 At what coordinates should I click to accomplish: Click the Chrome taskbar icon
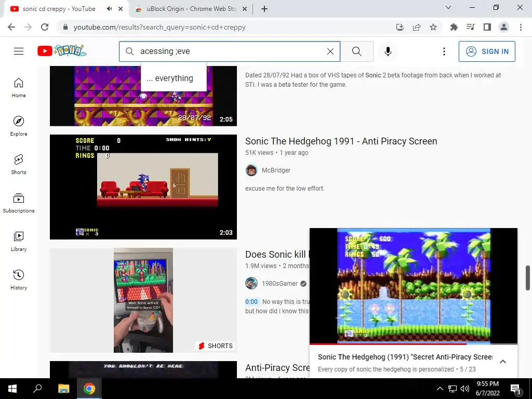coord(89,389)
